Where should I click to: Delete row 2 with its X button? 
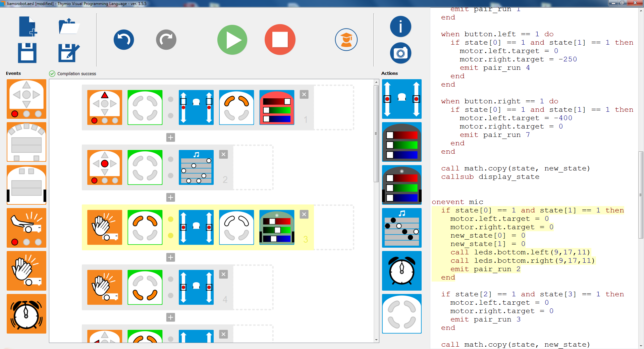click(x=223, y=154)
